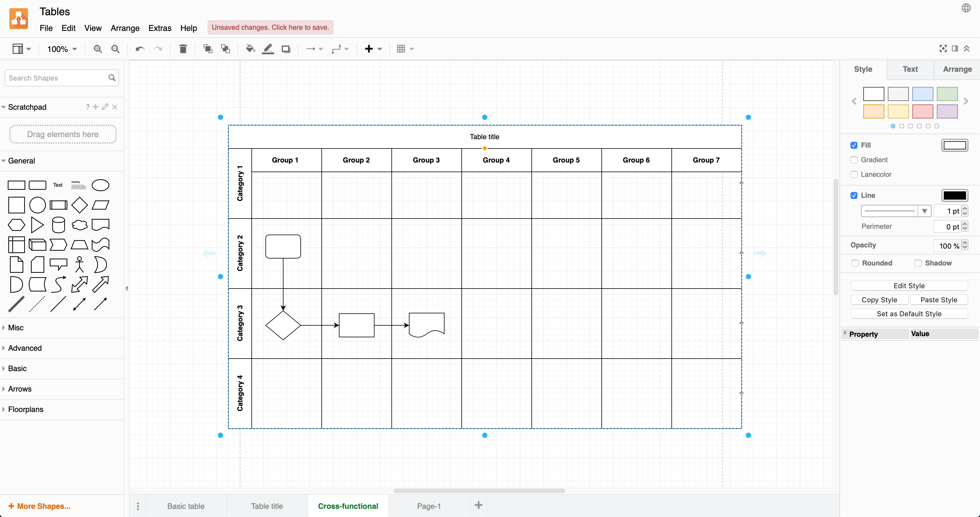Open the Fill Color tool
The width and height of the screenshot is (980, 517).
click(250, 49)
